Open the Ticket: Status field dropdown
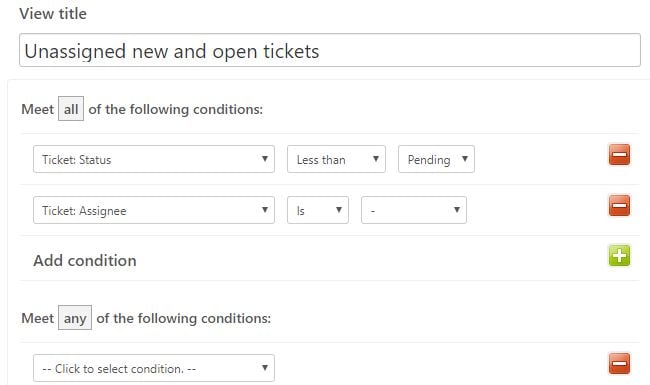 [154, 159]
